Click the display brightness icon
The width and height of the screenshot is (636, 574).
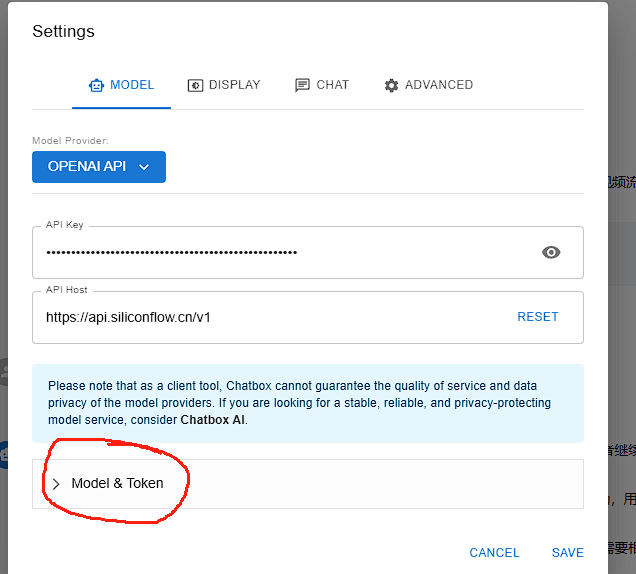click(195, 86)
